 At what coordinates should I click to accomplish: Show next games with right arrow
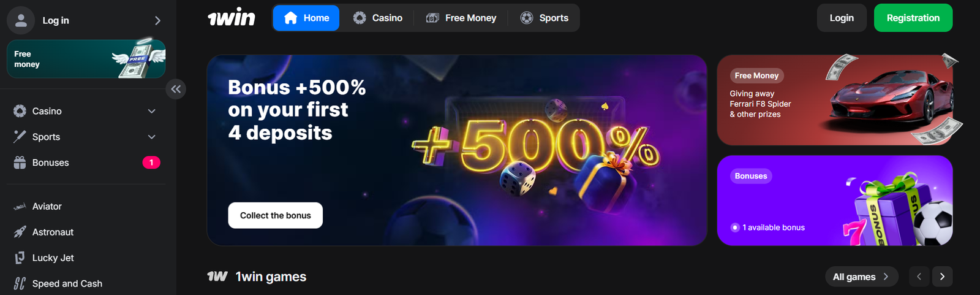942,277
